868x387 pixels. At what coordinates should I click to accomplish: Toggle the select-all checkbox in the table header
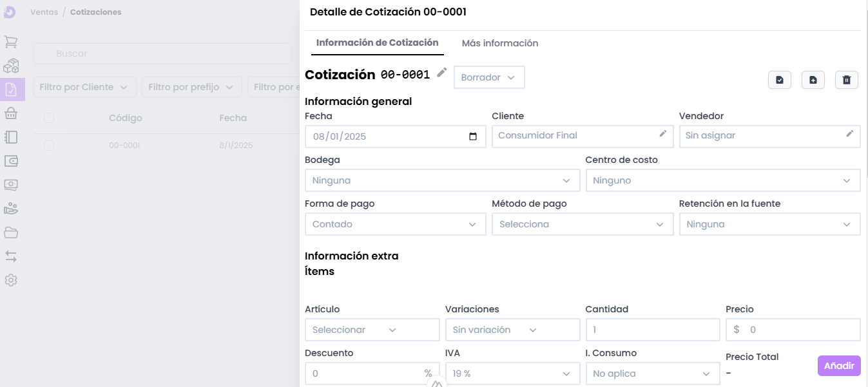[x=49, y=117]
